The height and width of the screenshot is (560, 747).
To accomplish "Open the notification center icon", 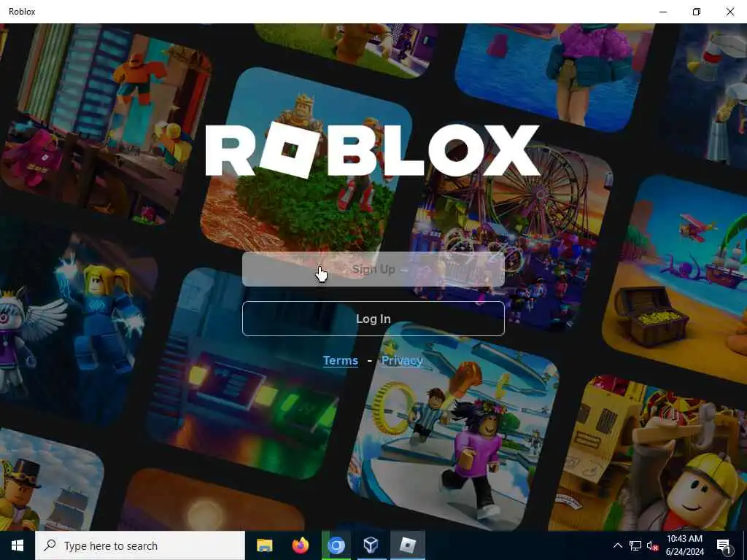I will [x=724, y=546].
